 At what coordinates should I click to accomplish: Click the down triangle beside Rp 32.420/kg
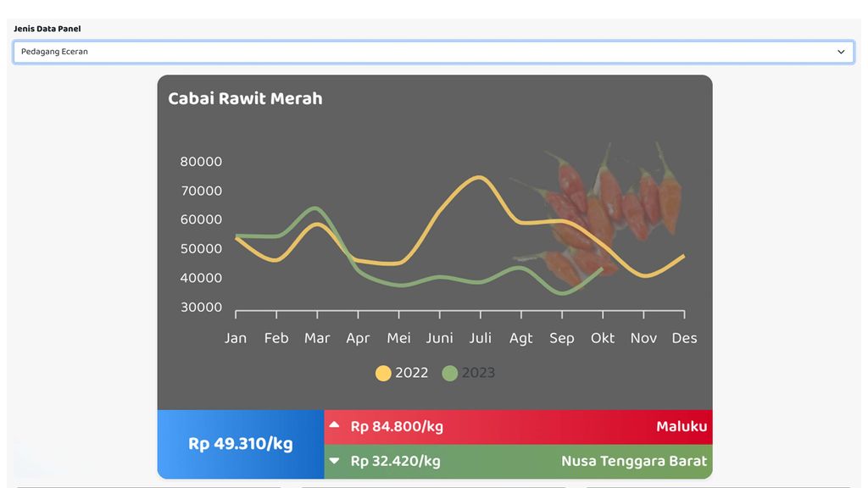335,462
